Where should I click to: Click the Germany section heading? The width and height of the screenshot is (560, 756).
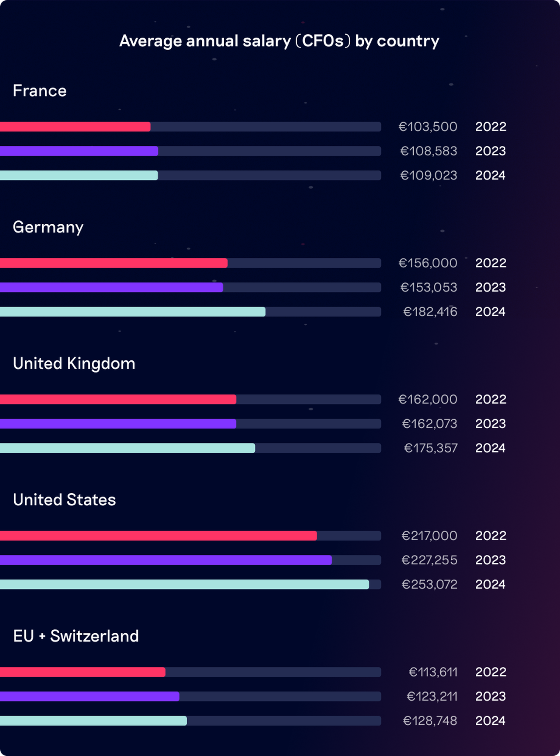click(48, 227)
